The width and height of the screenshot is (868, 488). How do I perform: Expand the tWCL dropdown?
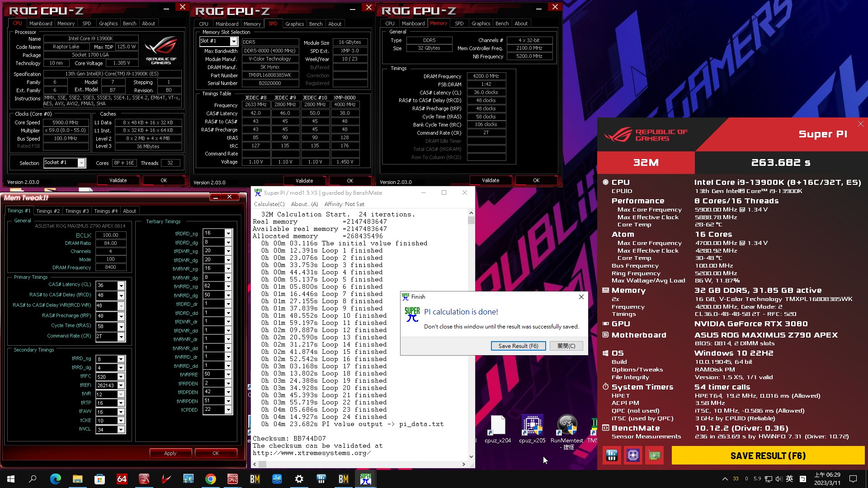(121, 430)
